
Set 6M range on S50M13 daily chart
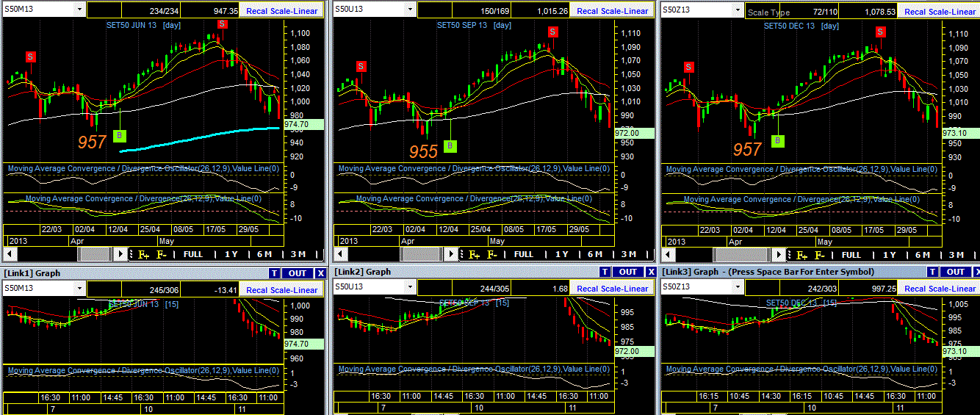tap(264, 254)
